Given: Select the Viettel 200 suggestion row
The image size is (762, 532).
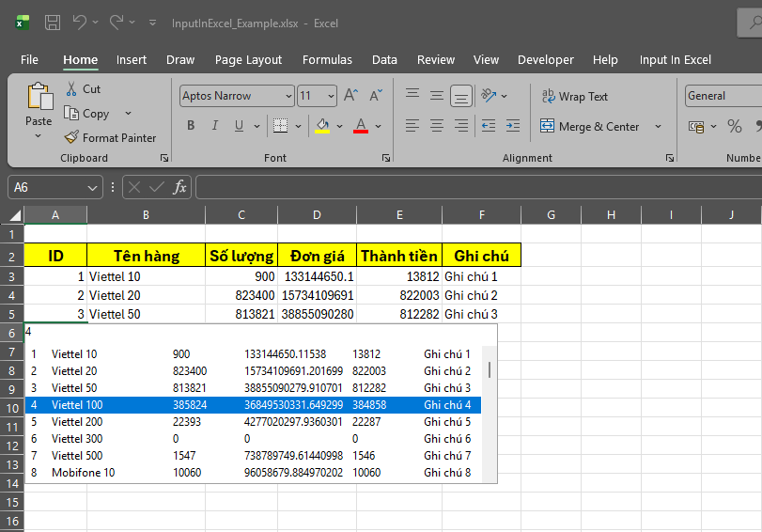Looking at the screenshot, I should pos(253,422).
